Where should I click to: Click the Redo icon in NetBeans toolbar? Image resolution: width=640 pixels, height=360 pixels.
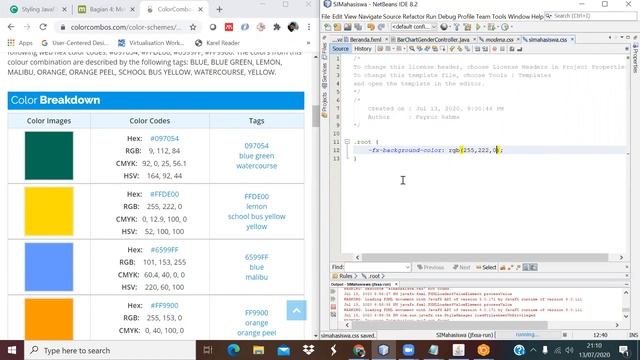tap(381, 27)
